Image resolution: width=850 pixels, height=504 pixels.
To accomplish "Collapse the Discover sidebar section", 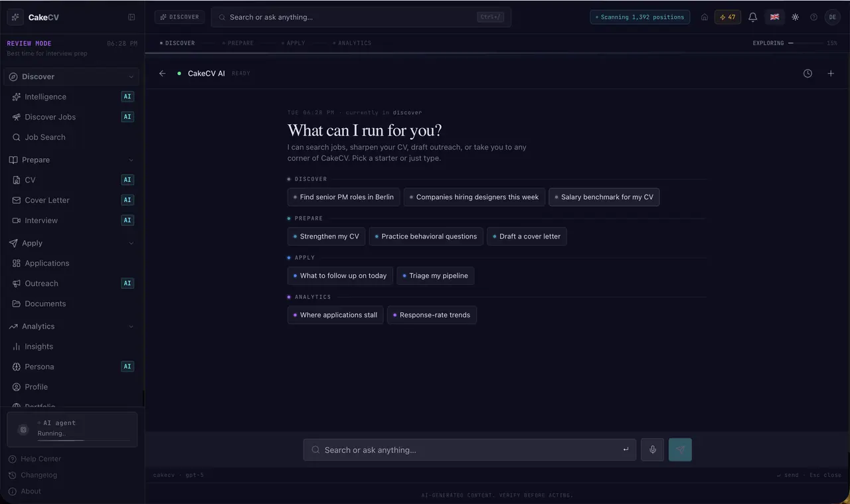I will click(131, 77).
